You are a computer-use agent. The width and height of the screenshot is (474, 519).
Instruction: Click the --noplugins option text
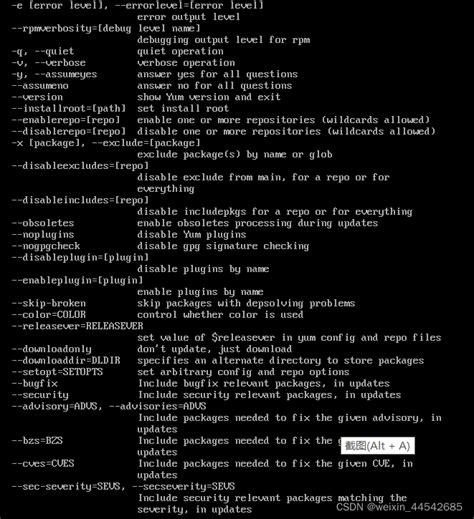(43, 235)
